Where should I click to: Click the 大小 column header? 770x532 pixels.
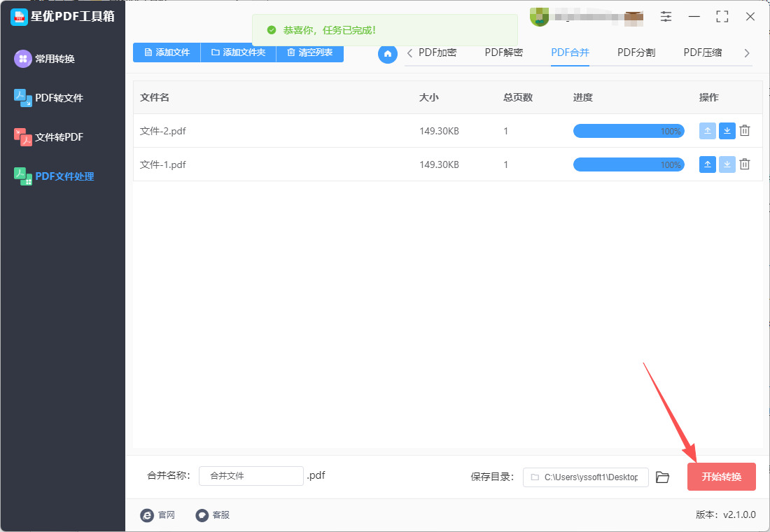(x=428, y=97)
